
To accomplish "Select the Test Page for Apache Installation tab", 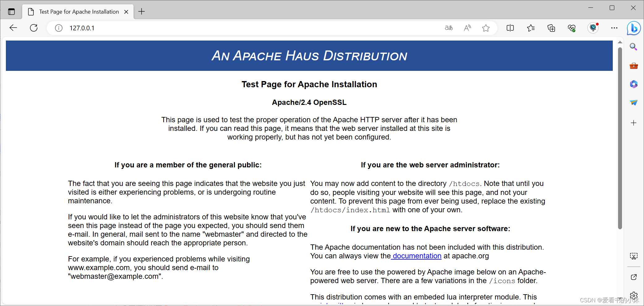I will pyautogui.click(x=78, y=12).
